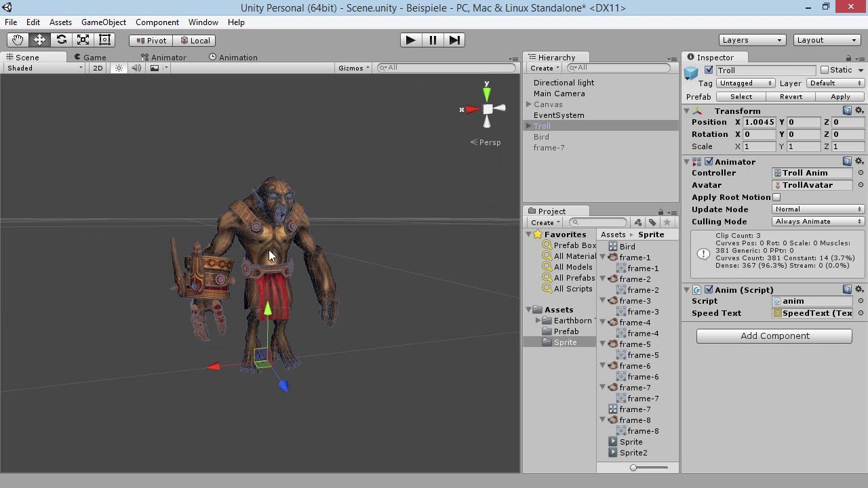868x488 pixels.
Task: Open the Anim Script gear menu
Action: tap(859, 289)
